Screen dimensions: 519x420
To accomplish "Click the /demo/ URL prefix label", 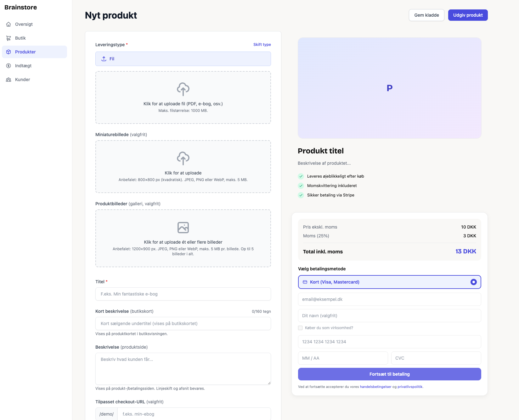I will point(107,414).
